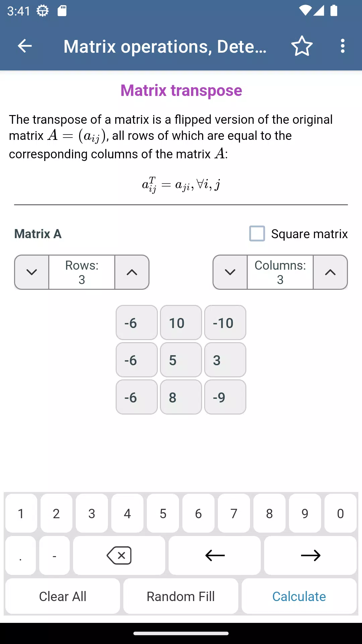Viewport: 362px width, 644px height.
Task: Increase Columns count with up chevron
Action: [x=330, y=272]
